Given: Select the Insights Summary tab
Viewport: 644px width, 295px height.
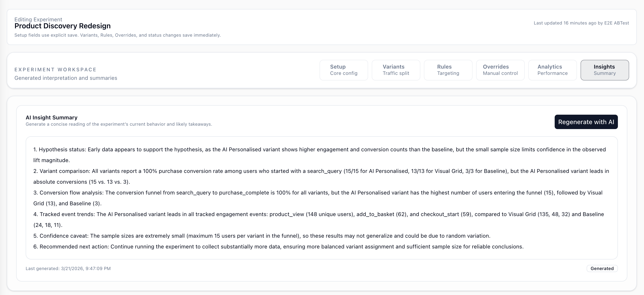Looking at the screenshot, I should 604,70.
